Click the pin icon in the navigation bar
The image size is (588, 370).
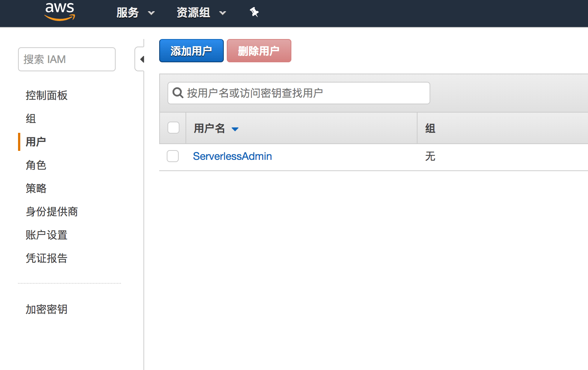[254, 12]
